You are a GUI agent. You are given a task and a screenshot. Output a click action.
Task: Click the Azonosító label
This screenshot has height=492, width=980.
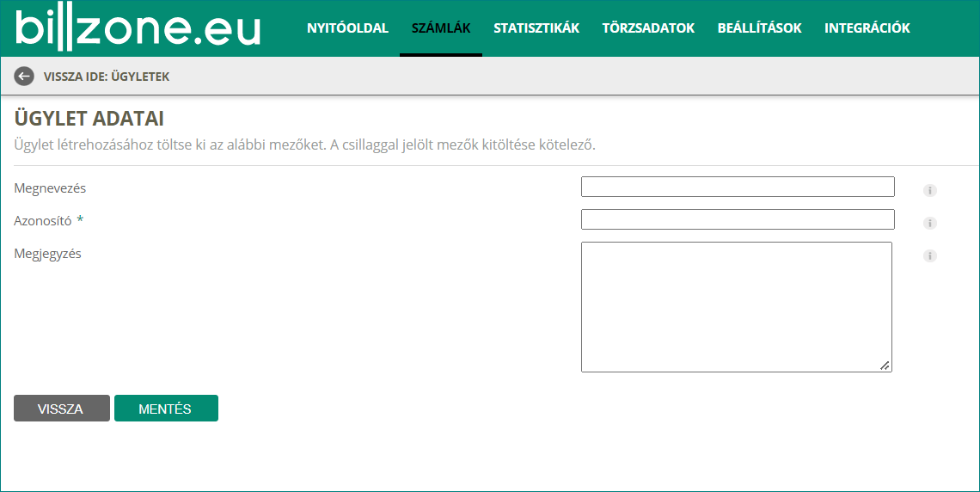(x=42, y=221)
